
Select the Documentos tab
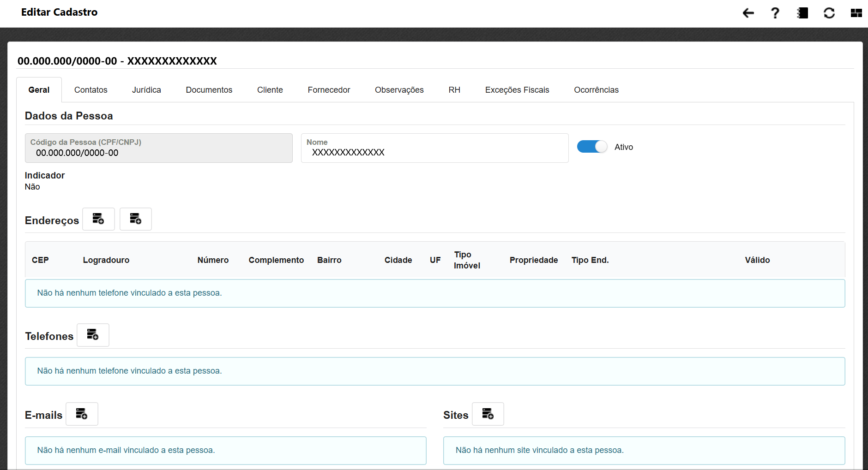coord(209,90)
